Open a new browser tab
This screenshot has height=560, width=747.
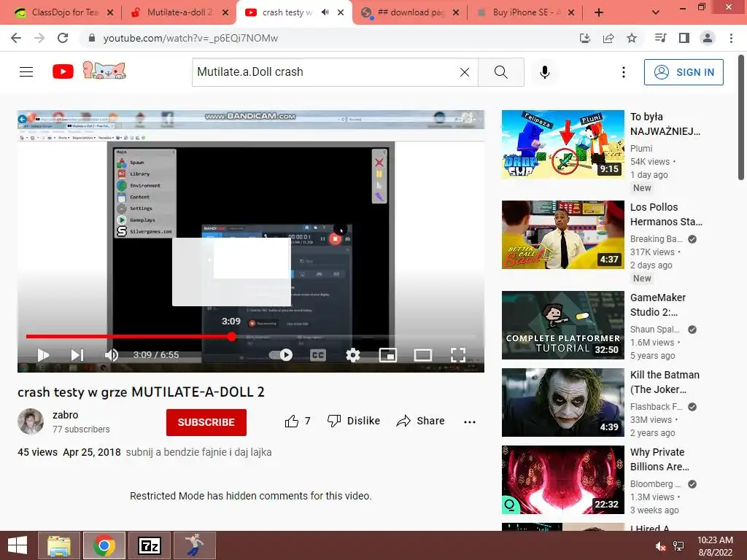tap(599, 12)
